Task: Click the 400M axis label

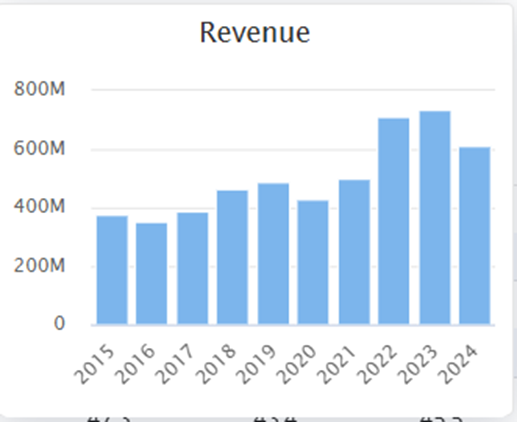Action: coord(39,206)
